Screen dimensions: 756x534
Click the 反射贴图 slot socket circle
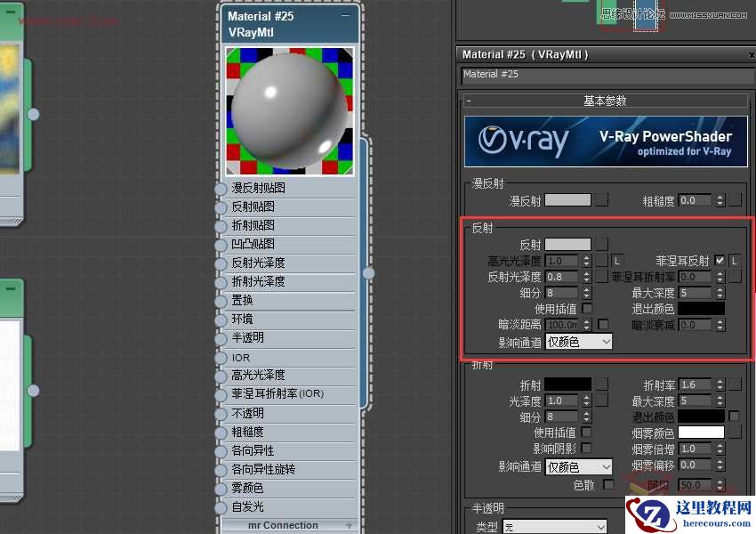[x=220, y=206]
